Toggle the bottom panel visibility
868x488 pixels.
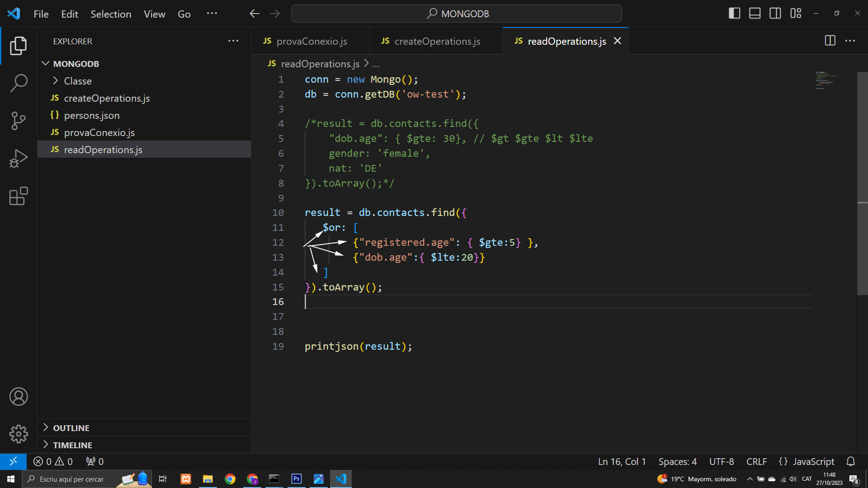coord(755,14)
